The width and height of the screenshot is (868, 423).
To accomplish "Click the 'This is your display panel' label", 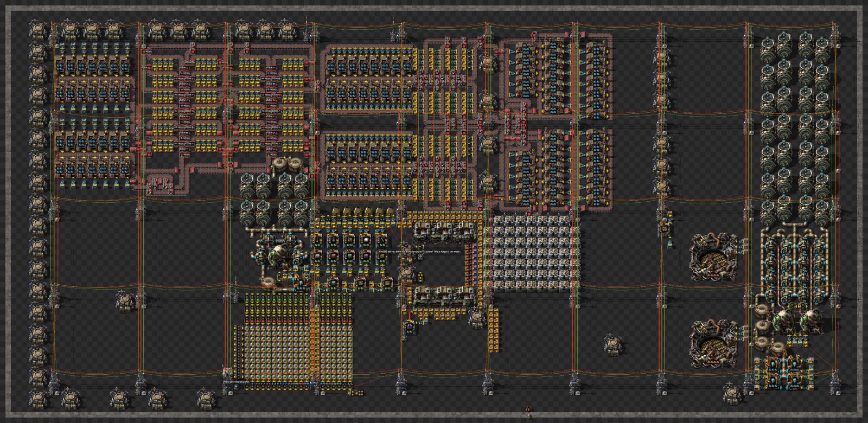I will (x=236, y=382).
